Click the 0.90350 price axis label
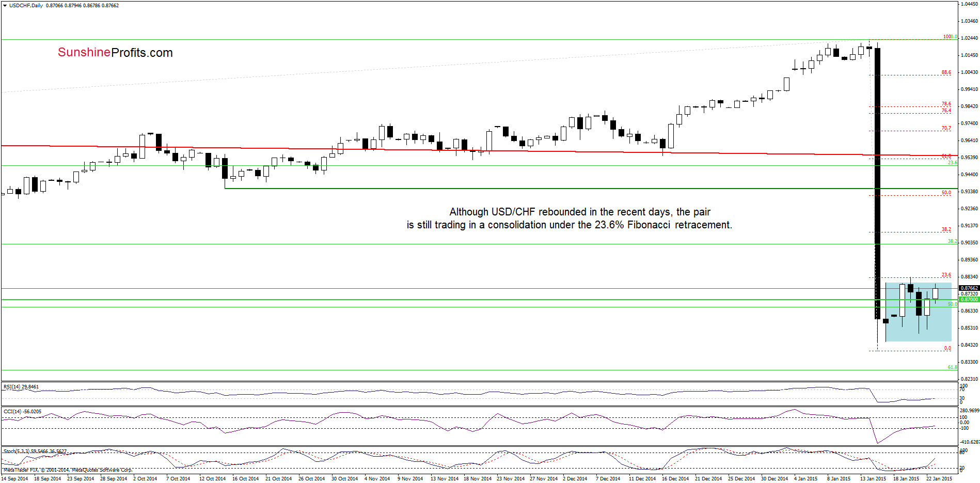Screen dimensions: 980x483 pos(969,242)
